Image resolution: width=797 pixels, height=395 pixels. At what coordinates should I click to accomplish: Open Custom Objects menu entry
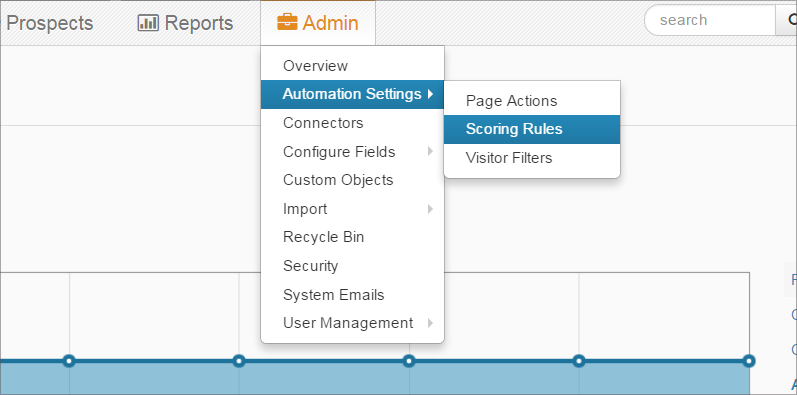(x=352, y=180)
